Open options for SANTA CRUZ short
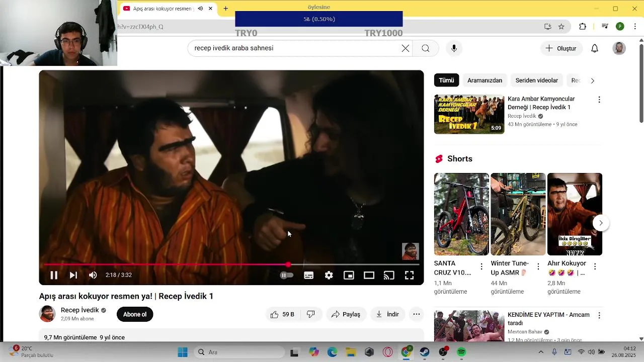 pos(481,266)
